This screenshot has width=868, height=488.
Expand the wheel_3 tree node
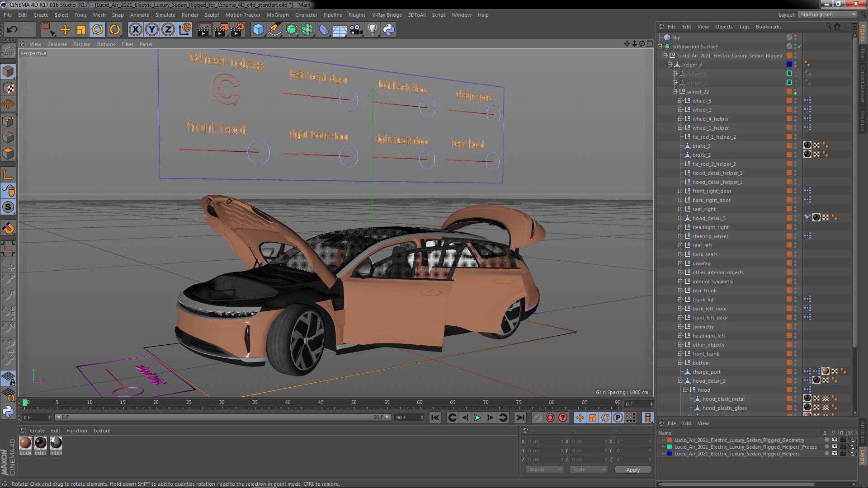(680, 101)
